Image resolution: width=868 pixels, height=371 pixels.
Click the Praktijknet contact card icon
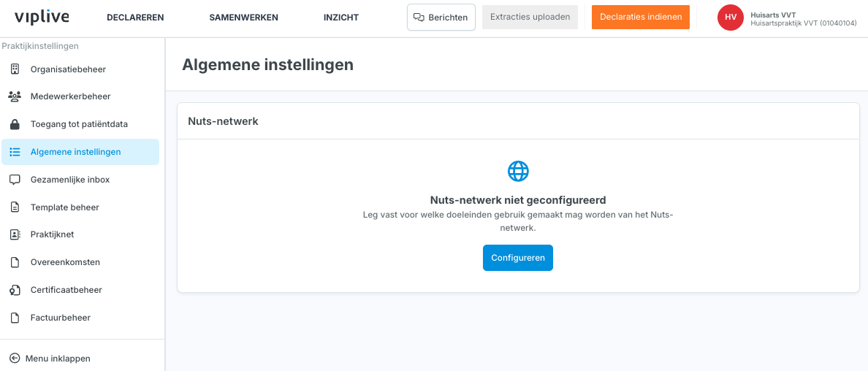click(15, 234)
